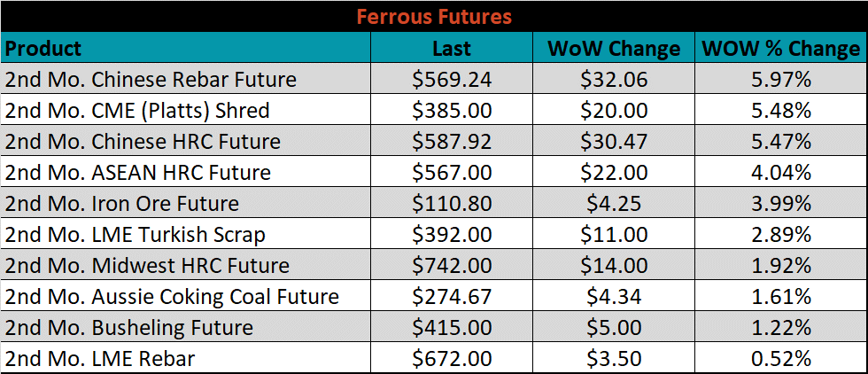
Task: Select the Ferrous Futures title header
Action: click(x=434, y=16)
